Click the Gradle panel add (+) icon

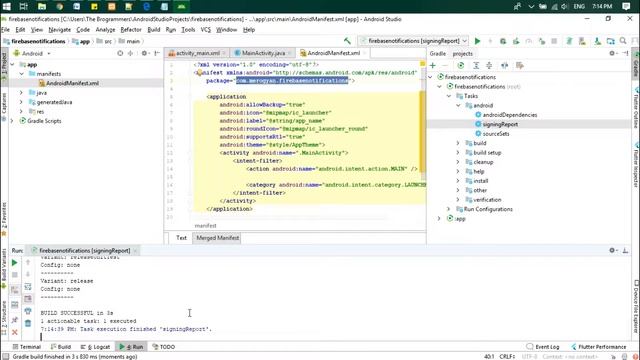(x=433, y=65)
